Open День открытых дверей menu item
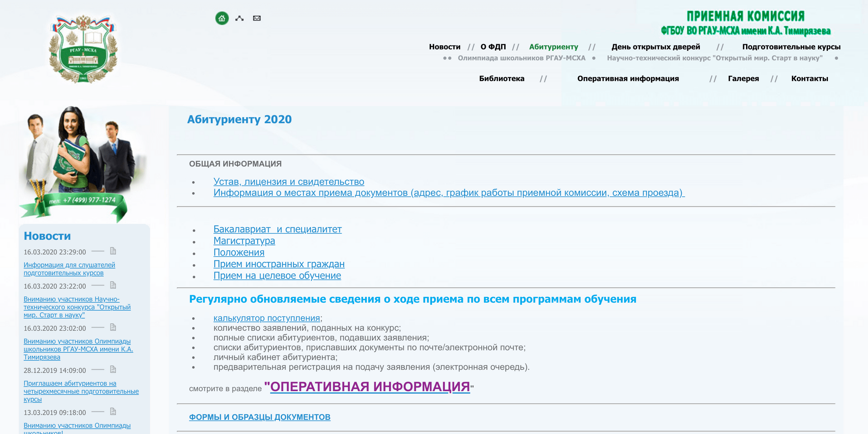The image size is (868, 434). click(656, 47)
